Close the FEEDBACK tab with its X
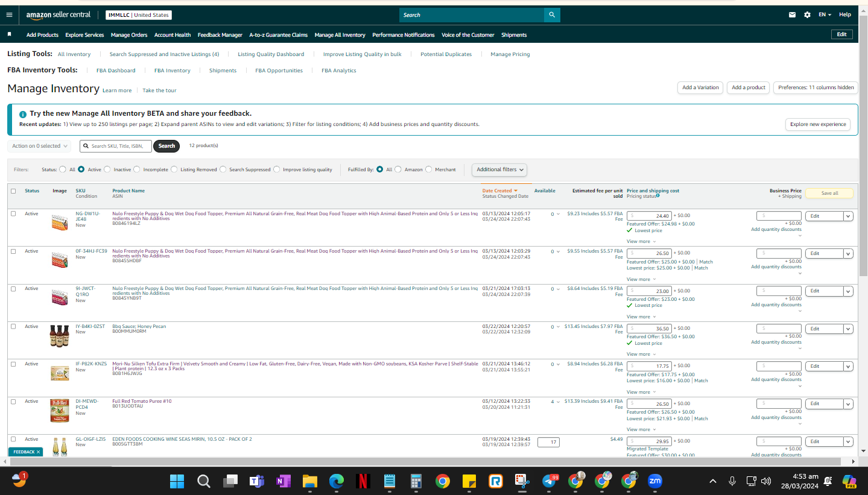The image size is (868, 495). [x=38, y=452]
